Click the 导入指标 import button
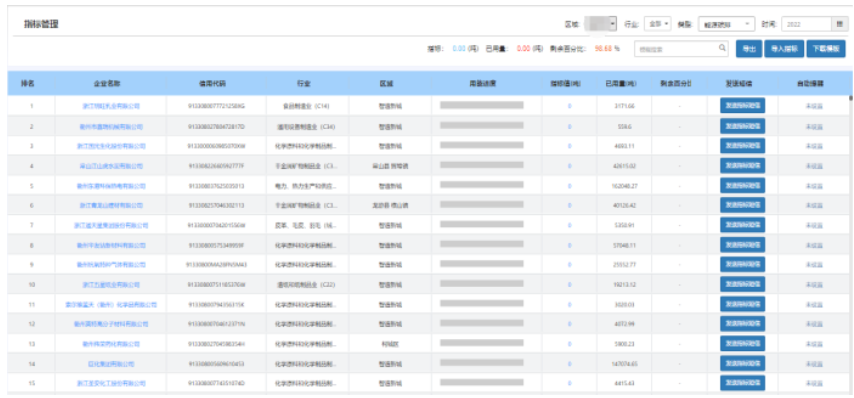This screenshot has width=854, height=398. click(784, 49)
